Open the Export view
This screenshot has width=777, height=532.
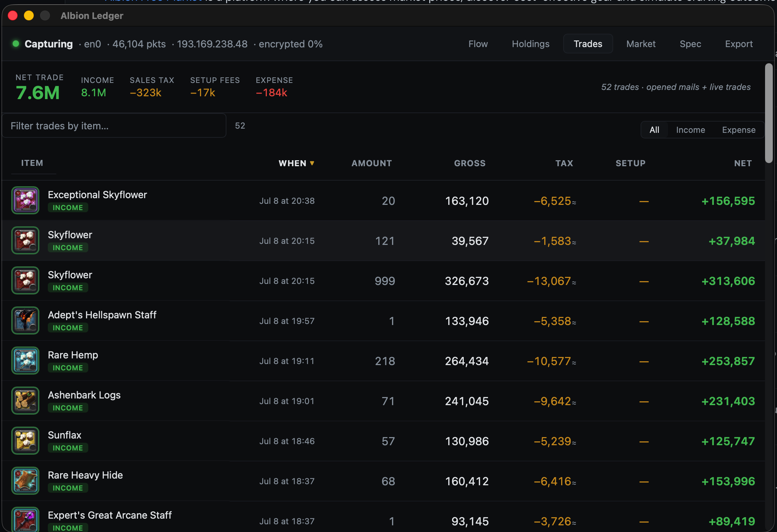click(x=739, y=44)
